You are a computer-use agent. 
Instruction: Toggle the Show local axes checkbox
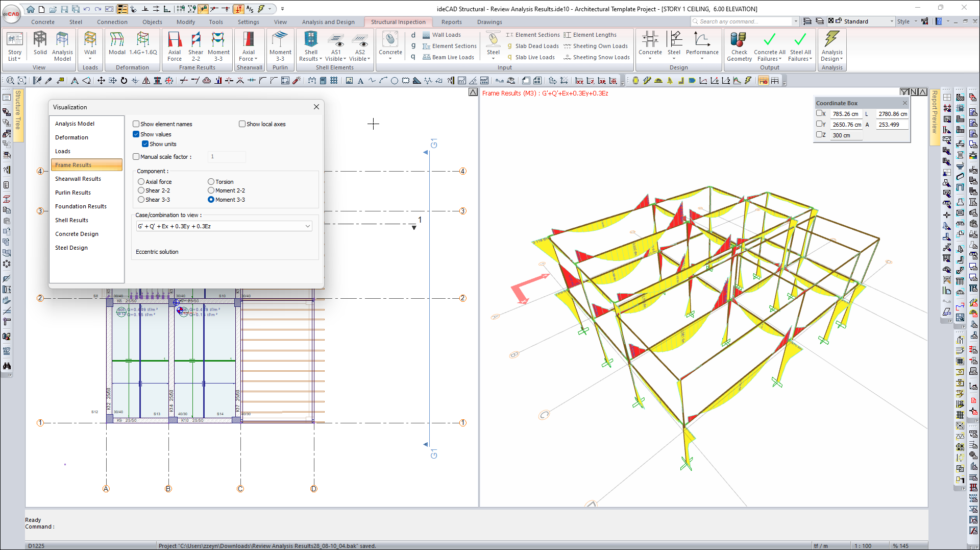pos(242,124)
